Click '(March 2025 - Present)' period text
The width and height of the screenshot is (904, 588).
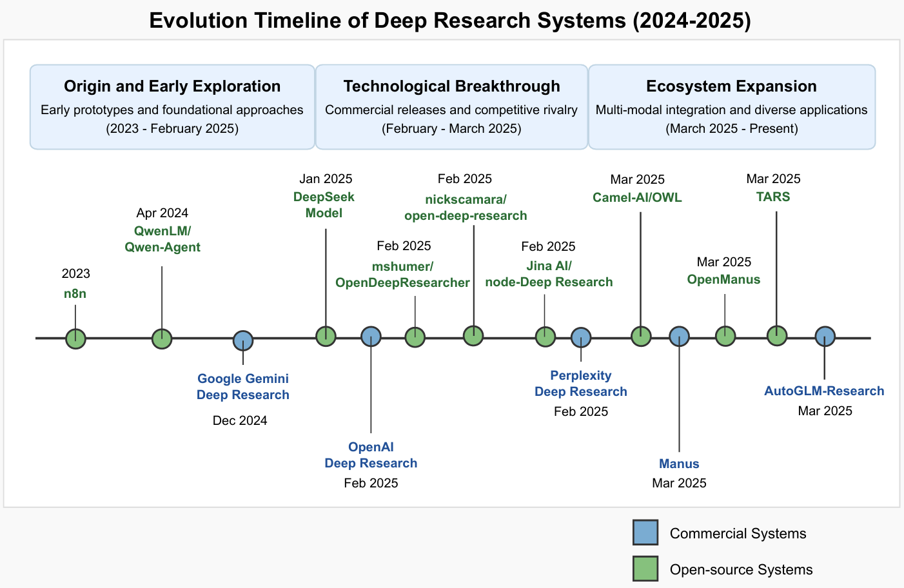click(x=732, y=129)
